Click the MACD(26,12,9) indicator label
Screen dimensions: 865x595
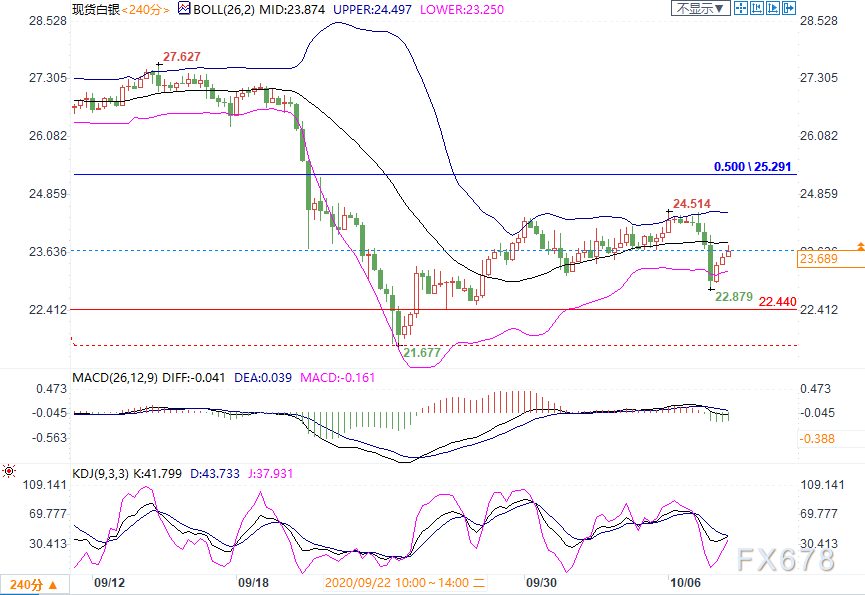(x=115, y=378)
